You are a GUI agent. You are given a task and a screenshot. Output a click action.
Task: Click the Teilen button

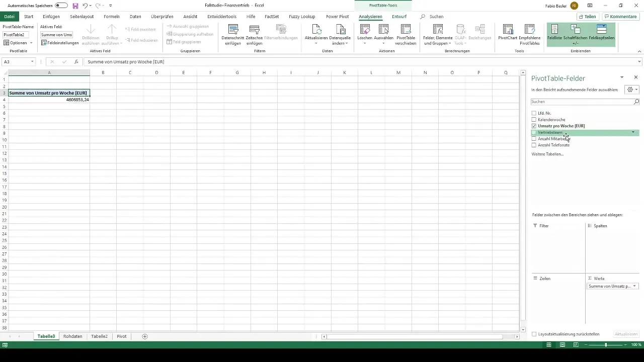(587, 17)
